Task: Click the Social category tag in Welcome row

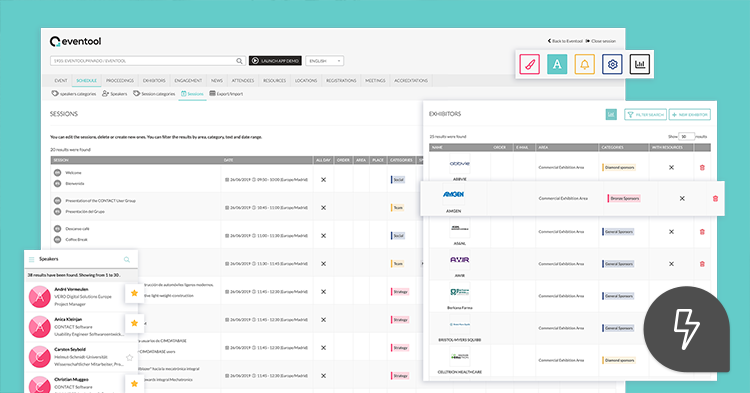Action: (x=398, y=180)
